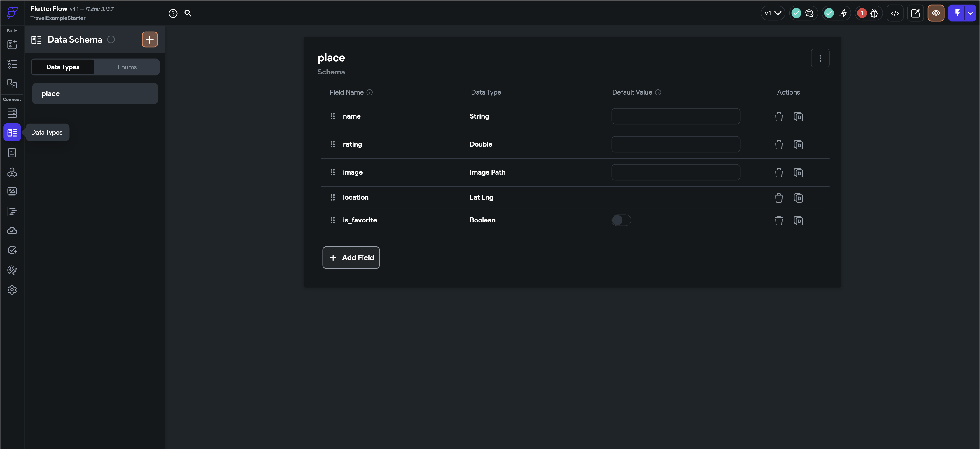Select the Data Types tab
This screenshot has height=449, width=980.
click(63, 67)
